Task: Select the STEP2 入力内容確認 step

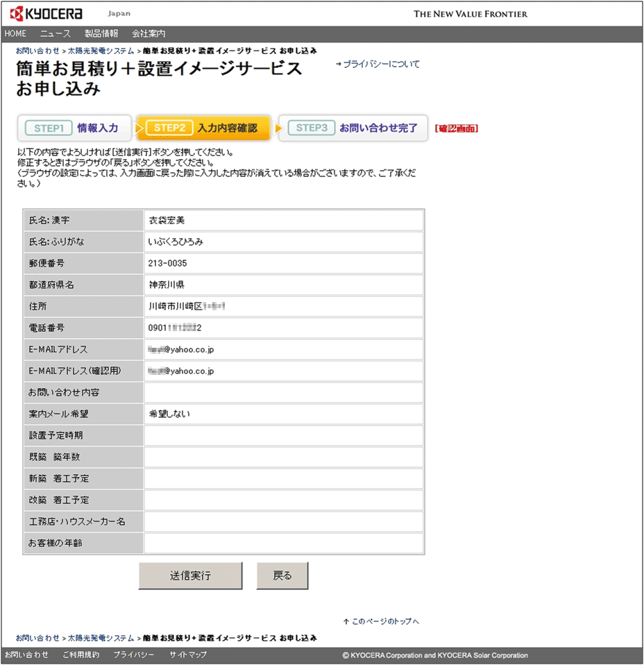Action: pyautogui.click(x=203, y=128)
